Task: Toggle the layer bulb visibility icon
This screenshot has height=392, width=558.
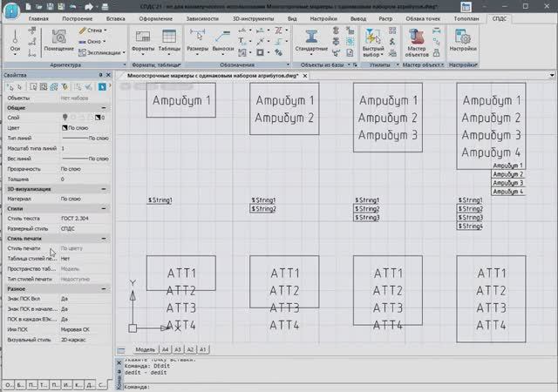Action: click(x=65, y=117)
